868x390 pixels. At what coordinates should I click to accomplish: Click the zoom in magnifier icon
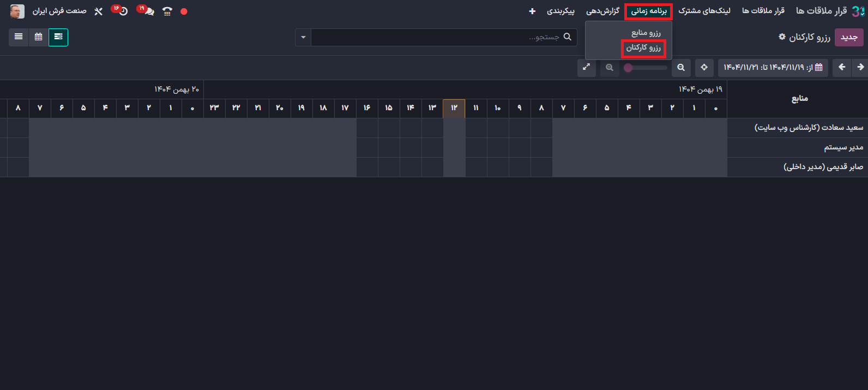[610, 68]
